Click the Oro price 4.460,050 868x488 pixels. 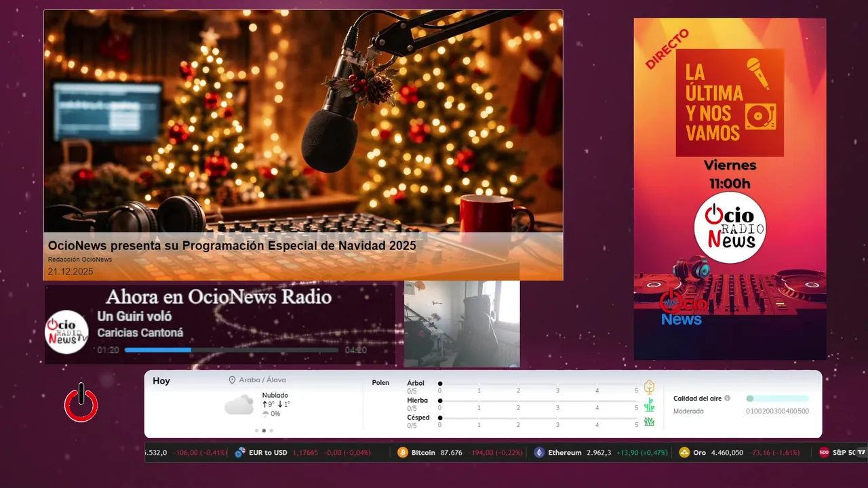click(x=727, y=453)
